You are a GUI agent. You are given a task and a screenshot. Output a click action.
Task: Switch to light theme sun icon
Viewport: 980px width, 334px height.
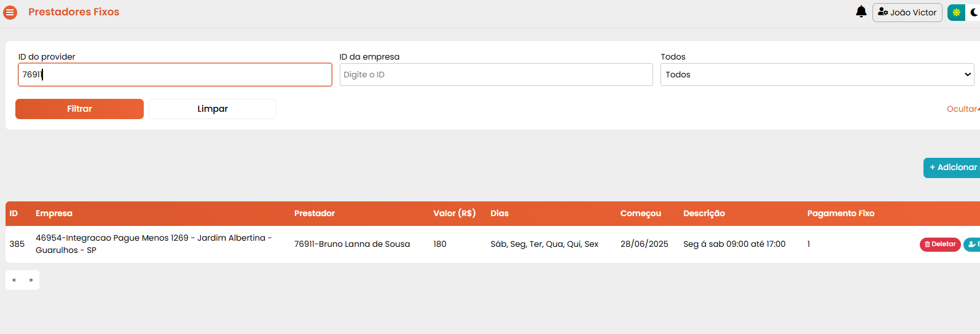956,12
